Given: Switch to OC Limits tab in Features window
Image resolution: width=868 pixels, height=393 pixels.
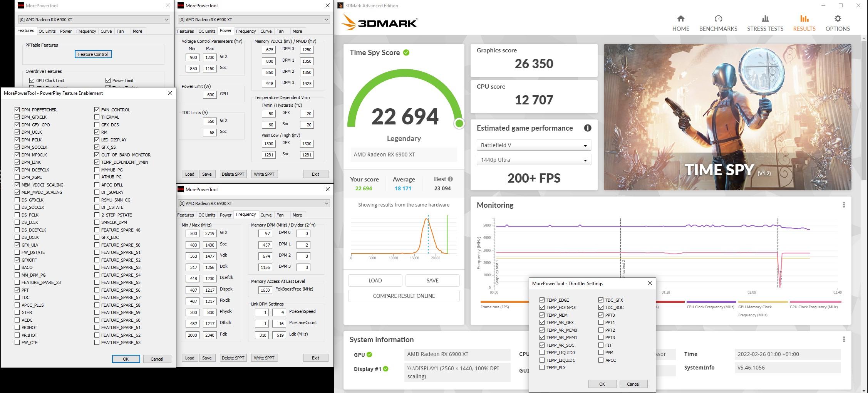Looking at the screenshot, I should (x=47, y=31).
